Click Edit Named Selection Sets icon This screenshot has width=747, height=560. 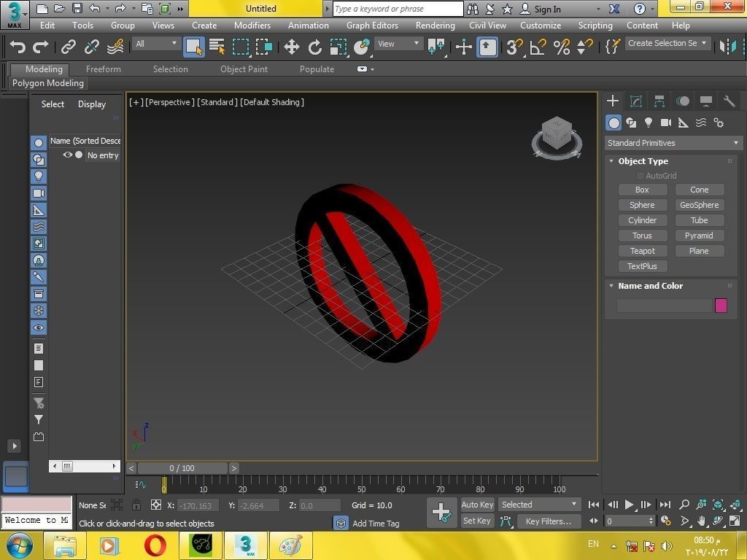pyautogui.click(x=612, y=47)
